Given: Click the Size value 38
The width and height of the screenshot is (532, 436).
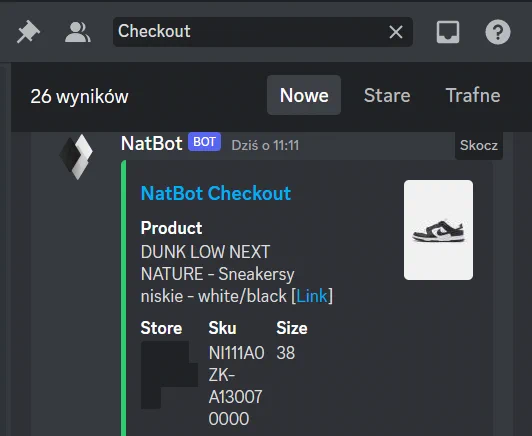Looking at the screenshot, I should 286,353.
